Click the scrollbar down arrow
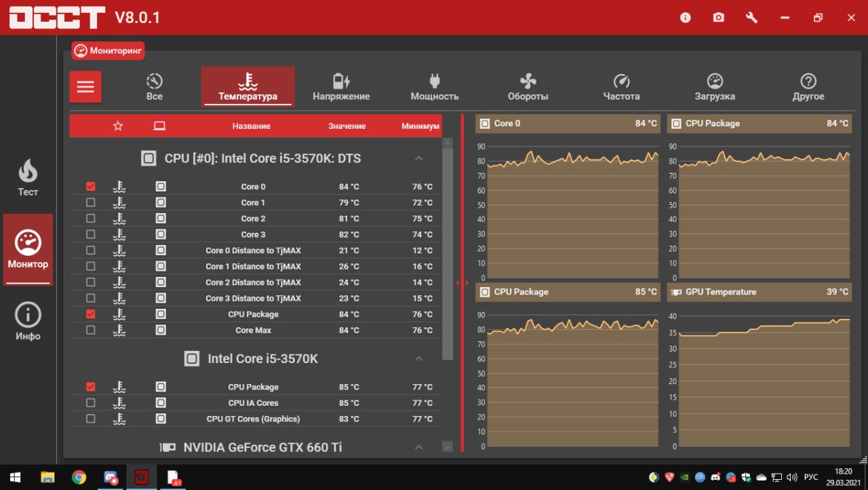This screenshot has height=490, width=868. click(447, 447)
